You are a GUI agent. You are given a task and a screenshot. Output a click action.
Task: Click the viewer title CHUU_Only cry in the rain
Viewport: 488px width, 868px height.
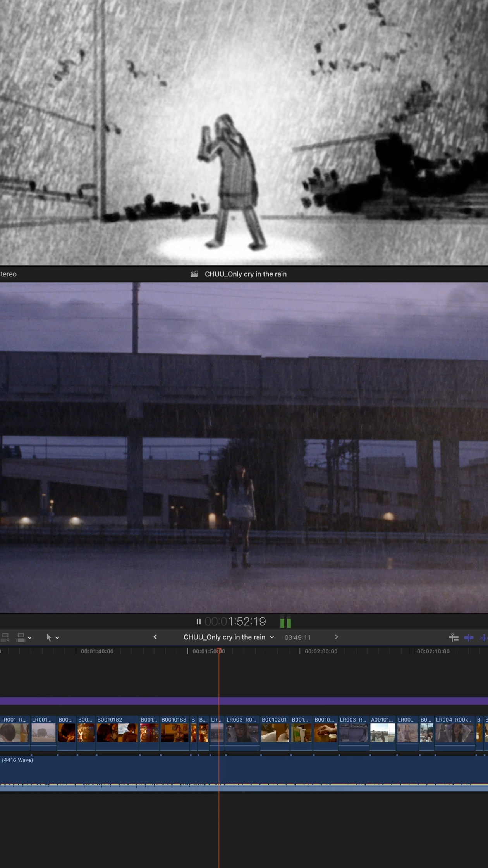click(x=246, y=274)
